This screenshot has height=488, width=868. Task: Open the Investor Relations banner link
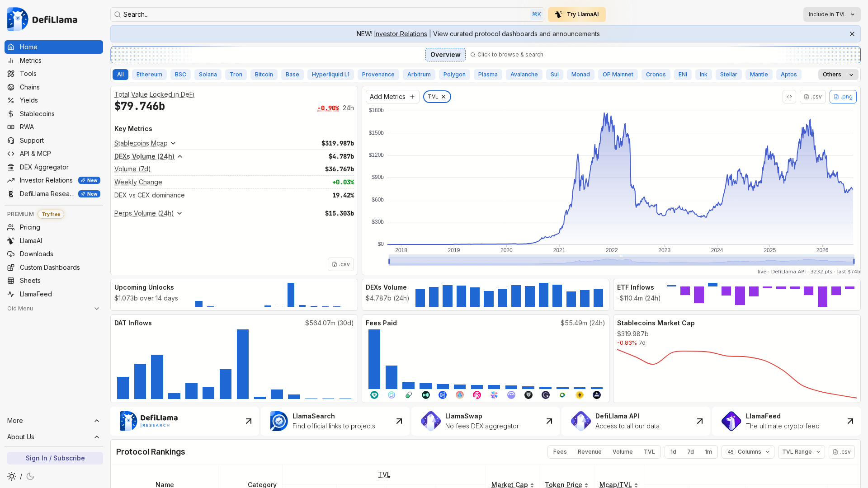tap(401, 34)
